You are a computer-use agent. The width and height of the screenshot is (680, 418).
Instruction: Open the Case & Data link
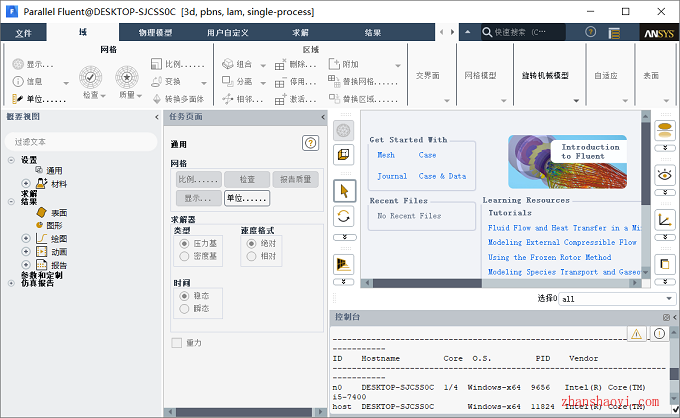tap(442, 176)
